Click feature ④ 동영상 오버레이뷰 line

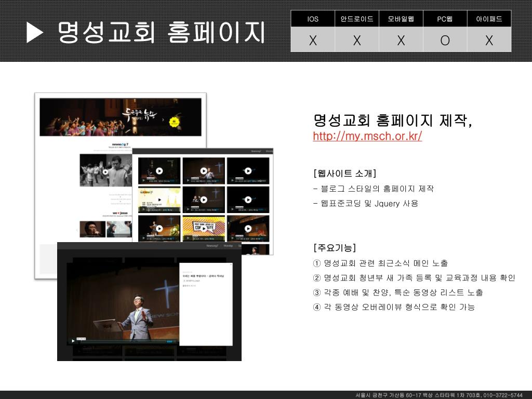(394, 307)
